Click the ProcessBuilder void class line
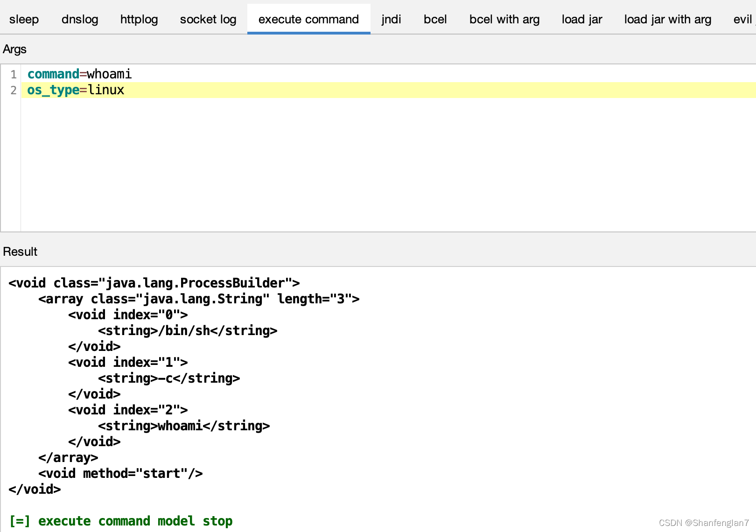756x532 pixels. (x=154, y=283)
